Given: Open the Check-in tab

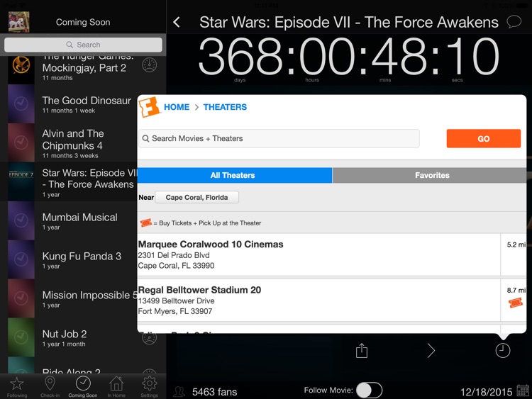Looking at the screenshot, I should tap(50, 386).
